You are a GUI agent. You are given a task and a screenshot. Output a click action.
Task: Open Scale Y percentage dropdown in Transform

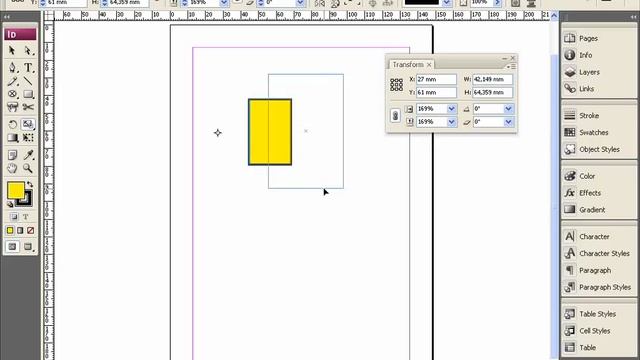(451, 122)
